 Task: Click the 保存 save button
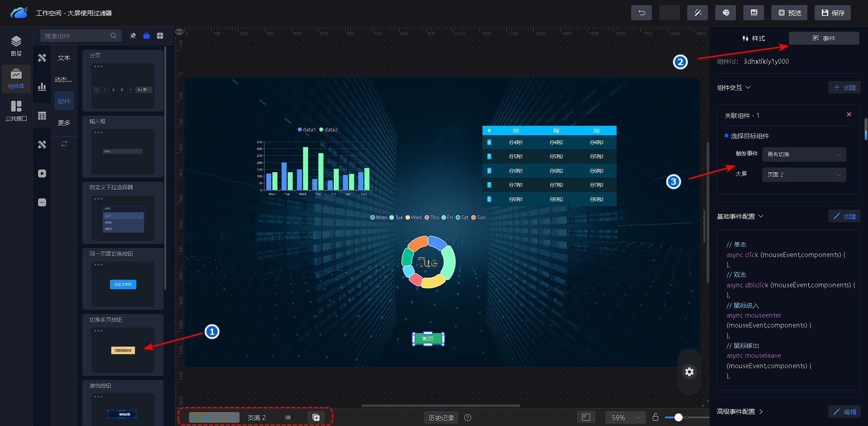832,13
